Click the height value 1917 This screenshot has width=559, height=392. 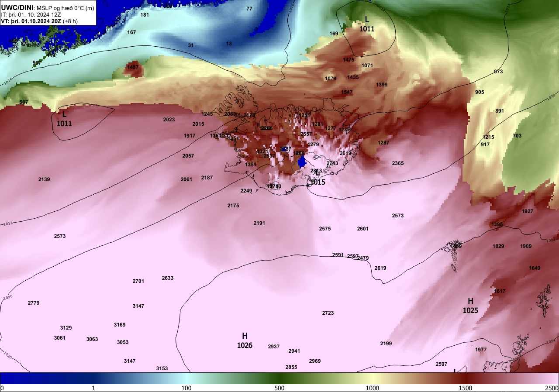[190, 136]
